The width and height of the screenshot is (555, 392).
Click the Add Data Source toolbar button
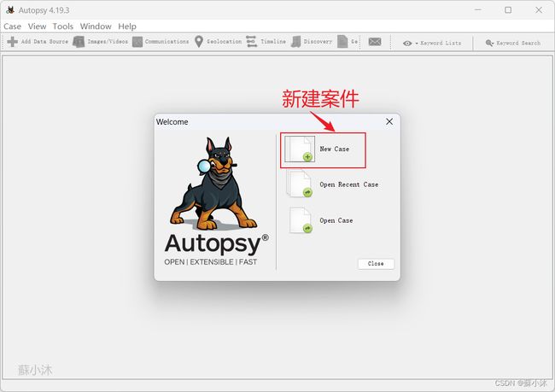tap(38, 42)
